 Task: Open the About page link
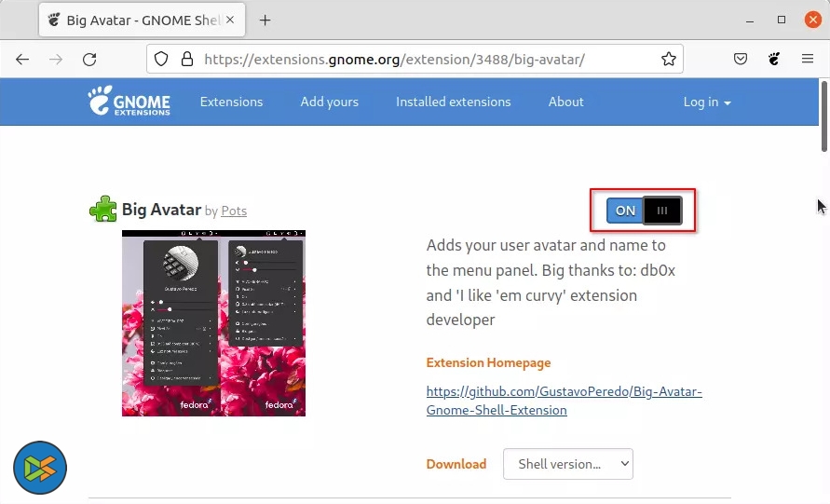coord(565,102)
